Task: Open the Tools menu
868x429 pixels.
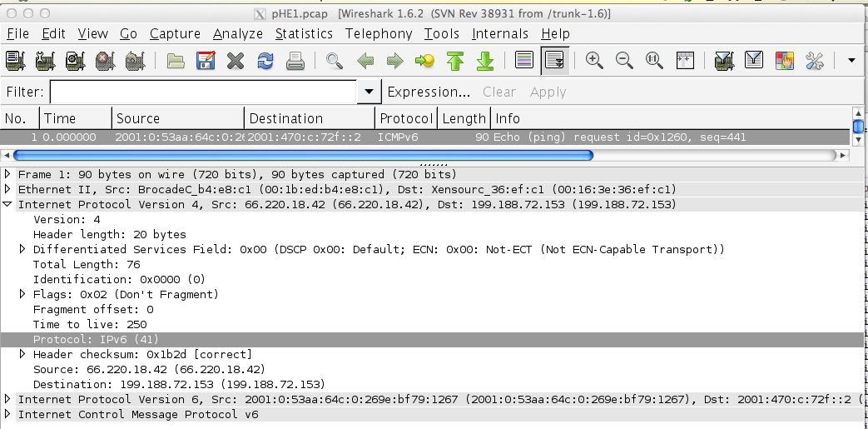Action: pyautogui.click(x=442, y=34)
